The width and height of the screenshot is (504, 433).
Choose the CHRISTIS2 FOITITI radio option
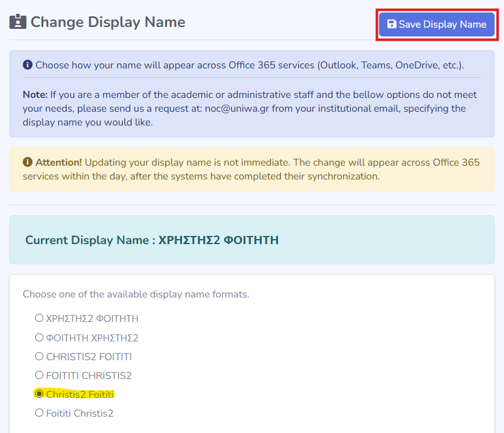(x=39, y=356)
